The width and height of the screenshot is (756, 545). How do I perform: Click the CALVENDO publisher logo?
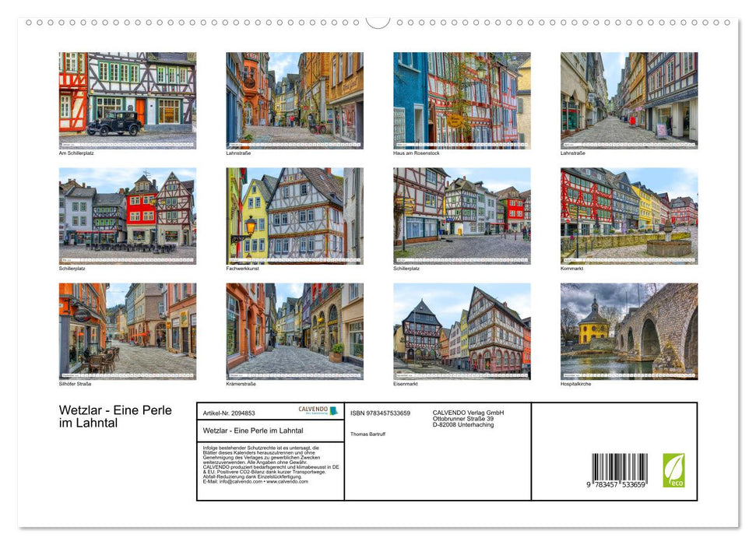coord(313,411)
